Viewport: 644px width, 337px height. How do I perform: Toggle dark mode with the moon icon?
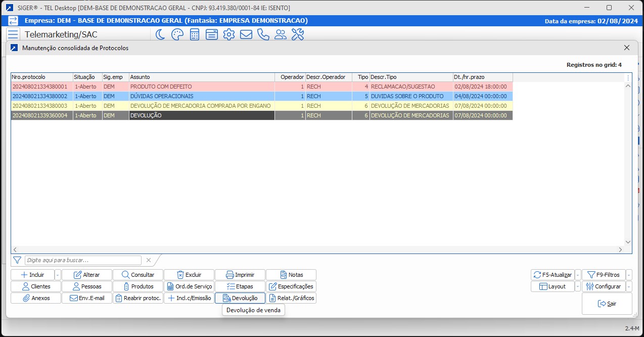[160, 34]
